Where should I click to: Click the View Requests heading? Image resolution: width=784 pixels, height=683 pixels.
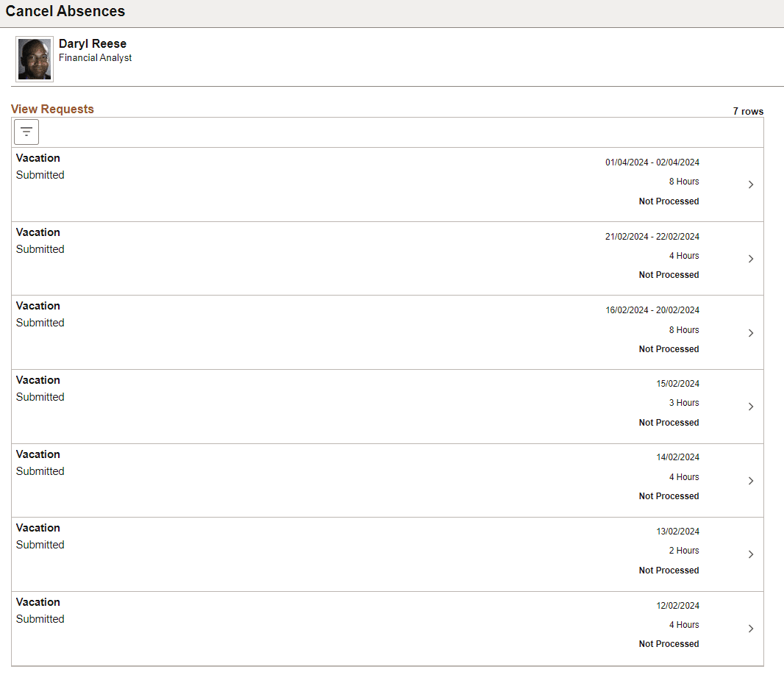[52, 108]
